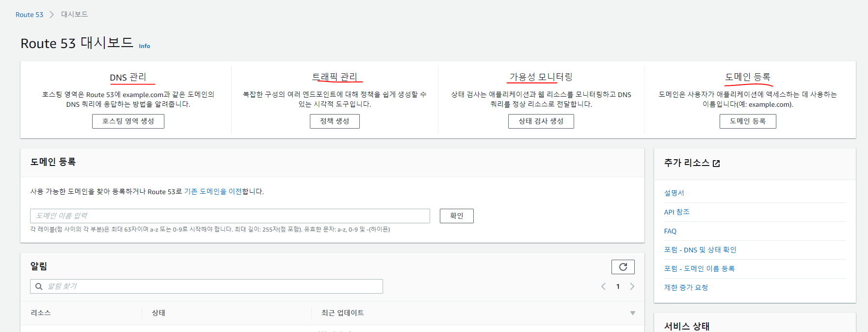Click the refresh icon in the 알림 panel
Image resolution: width=868 pixels, height=332 pixels.
(623, 267)
